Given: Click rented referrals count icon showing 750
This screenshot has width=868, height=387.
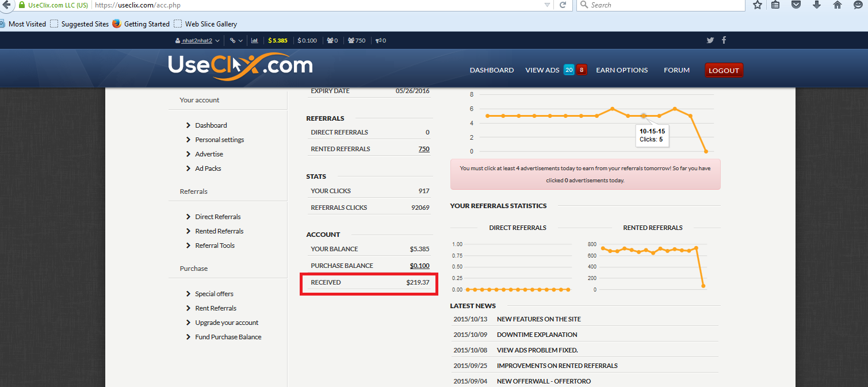Looking at the screenshot, I should [357, 41].
